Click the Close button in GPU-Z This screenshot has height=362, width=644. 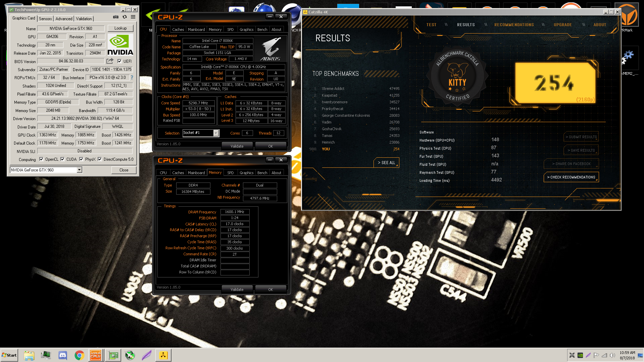tap(124, 170)
